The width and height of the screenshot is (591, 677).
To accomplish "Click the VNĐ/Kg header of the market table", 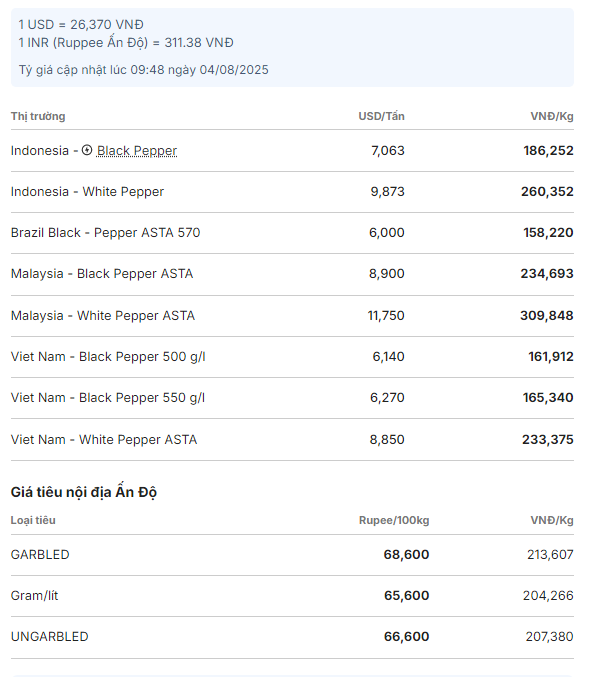I will (x=552, y=116).
